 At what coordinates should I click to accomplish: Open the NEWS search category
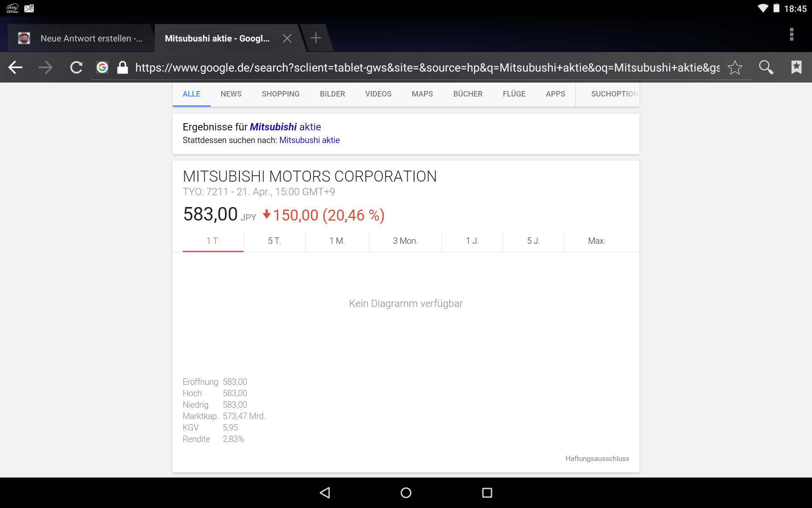231,94
